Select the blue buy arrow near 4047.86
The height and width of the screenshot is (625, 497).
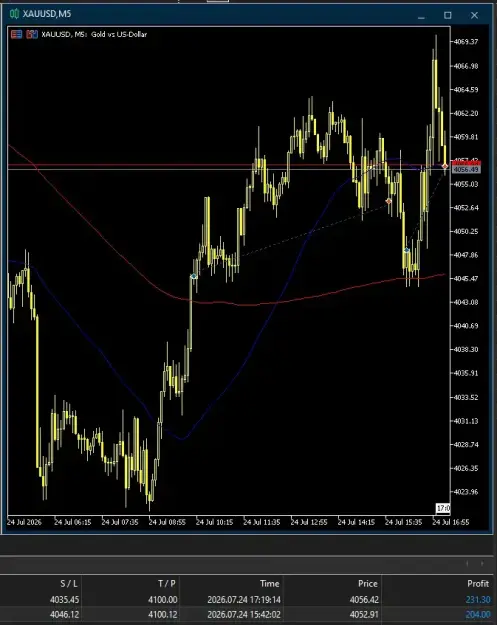407,250
